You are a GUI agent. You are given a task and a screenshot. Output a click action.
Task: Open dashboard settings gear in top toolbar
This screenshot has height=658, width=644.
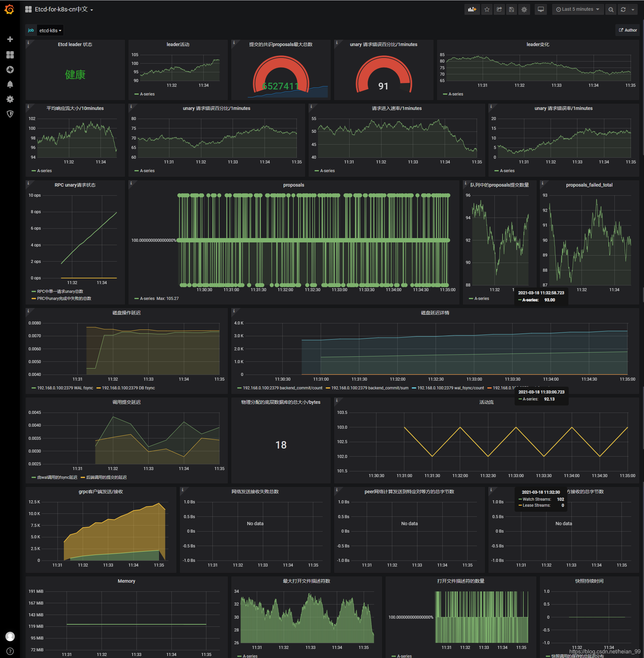click(524, 9)
